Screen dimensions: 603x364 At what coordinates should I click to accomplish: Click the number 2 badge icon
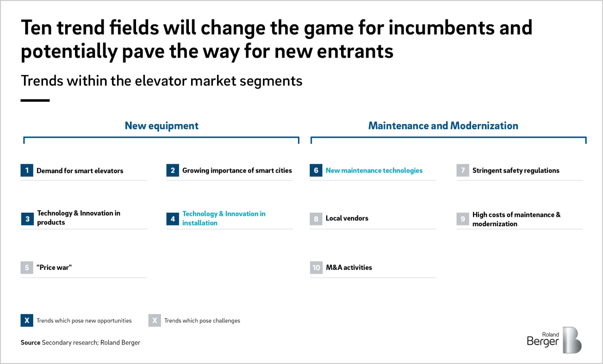pos(173,170)
